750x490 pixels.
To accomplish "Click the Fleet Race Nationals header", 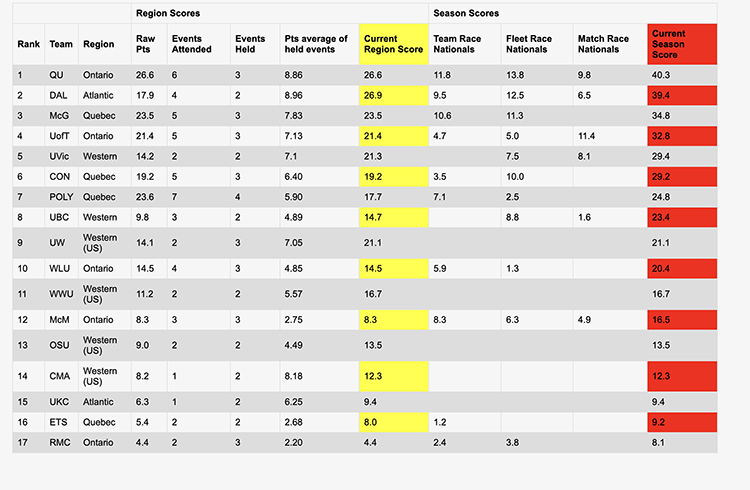I will tap(537, 44).
